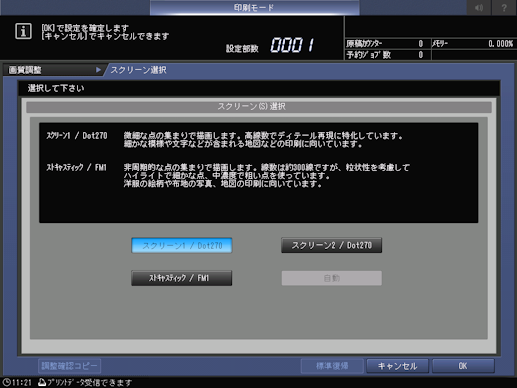Click the スクリーン(S)選択 header bar

(259, 107)
